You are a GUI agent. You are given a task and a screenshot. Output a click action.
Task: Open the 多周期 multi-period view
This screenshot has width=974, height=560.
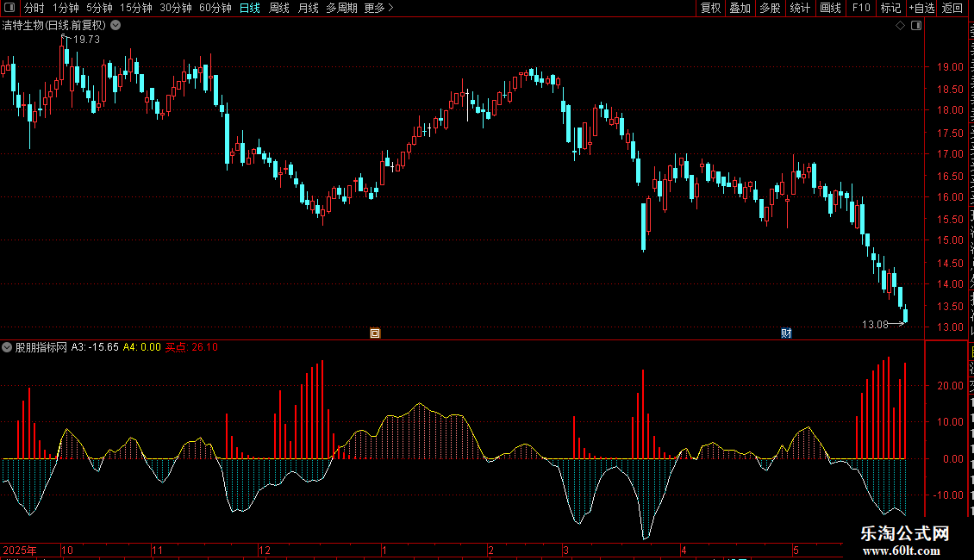(341, 8)
